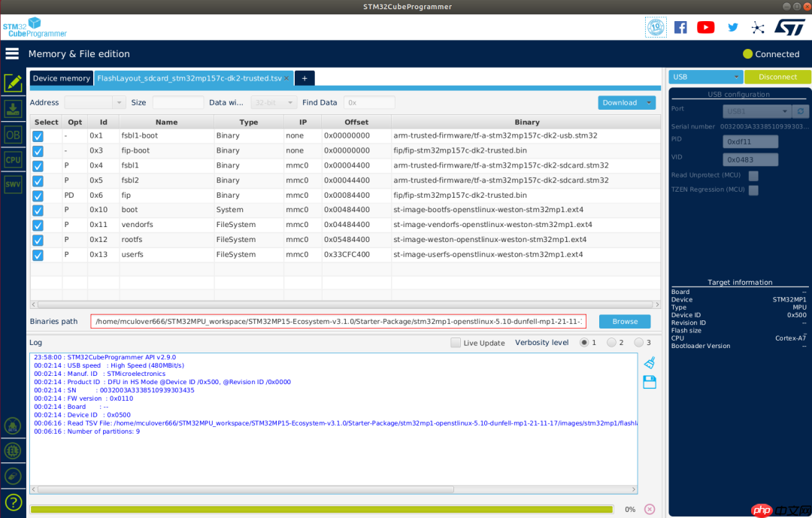Save the log with the floppy disk icon

click(650, 382)
